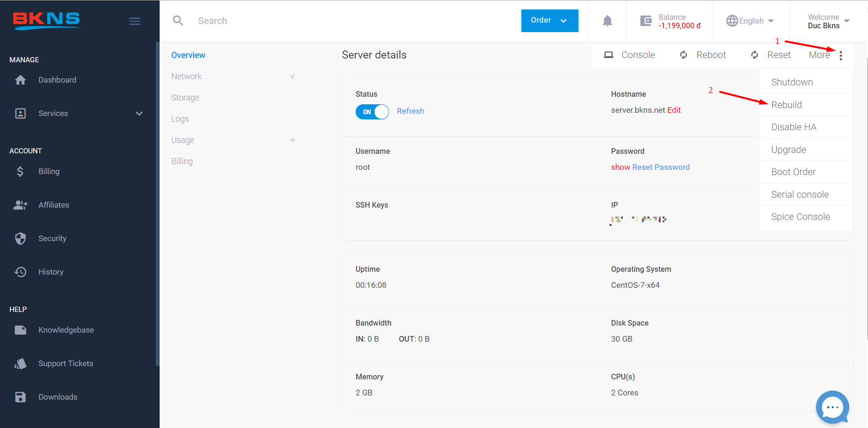Choose Shutdown in the dropdown menu
The width and height of the screenshot is (868, 428).
point(792,82)
